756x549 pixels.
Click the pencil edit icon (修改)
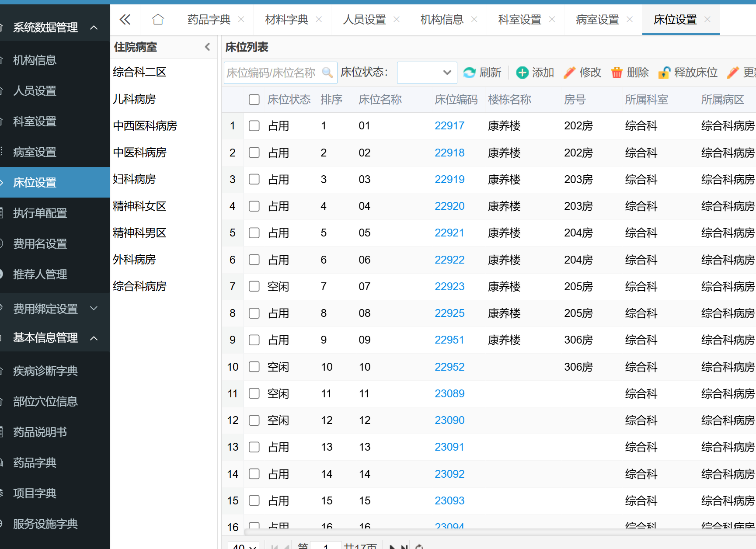point(569,73)
